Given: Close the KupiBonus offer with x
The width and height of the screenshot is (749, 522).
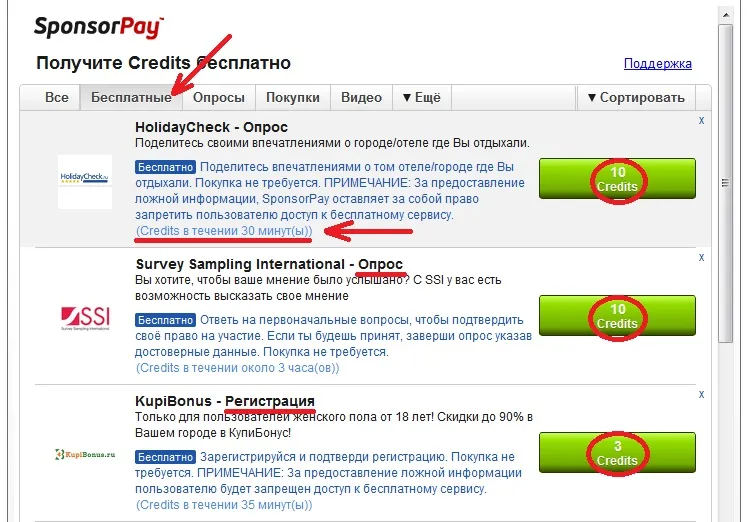Looking at the screenshot, I should [701, 394].
